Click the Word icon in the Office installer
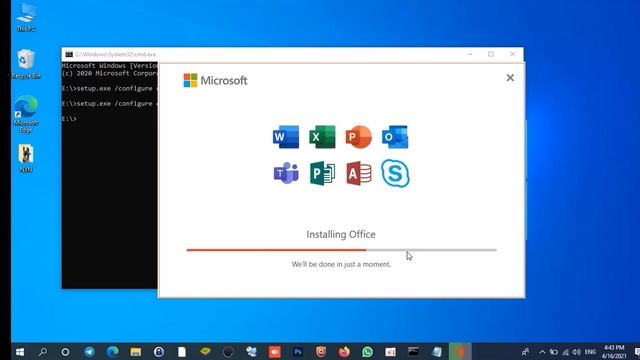The height and width of the screenshot is (360, 640). [x=286, y=137]
